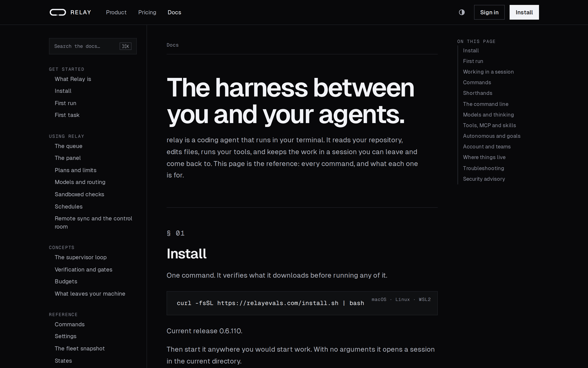This screenshot has width=588, height=368.
Task: Open What Relay is in sidebar
Action: (x=73, y=79)
